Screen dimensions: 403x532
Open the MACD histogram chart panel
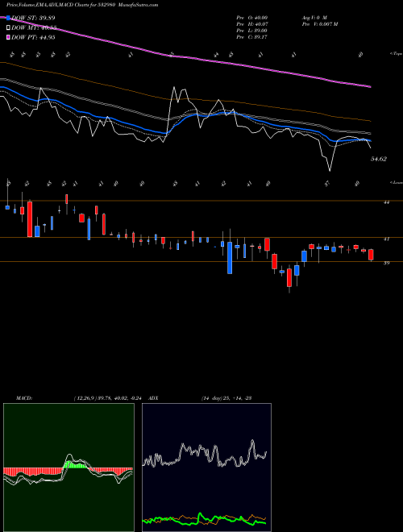click(x=69, y=468)
